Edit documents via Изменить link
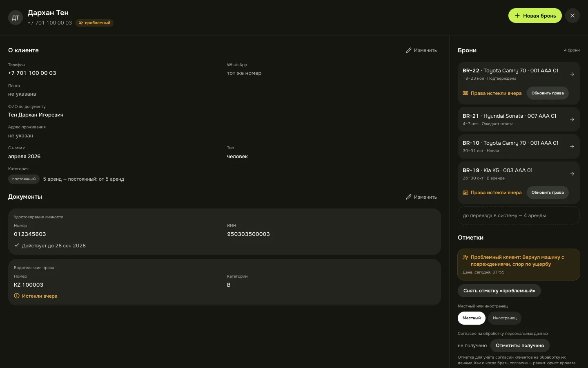Image resolution: width=588 pixels, height=368 pixels. [x=421, y=197]
